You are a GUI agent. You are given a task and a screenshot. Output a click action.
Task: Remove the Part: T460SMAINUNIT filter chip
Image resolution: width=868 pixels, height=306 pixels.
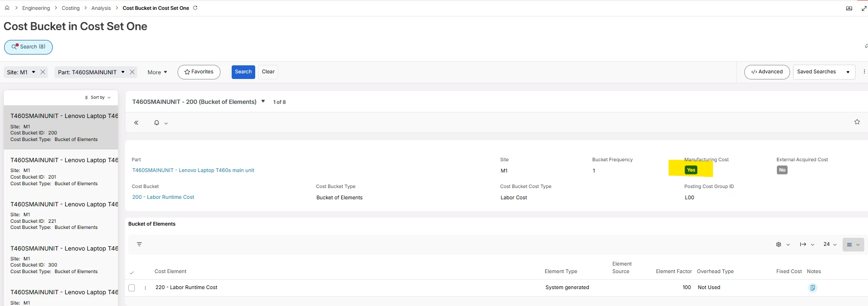tap(133, 72)
